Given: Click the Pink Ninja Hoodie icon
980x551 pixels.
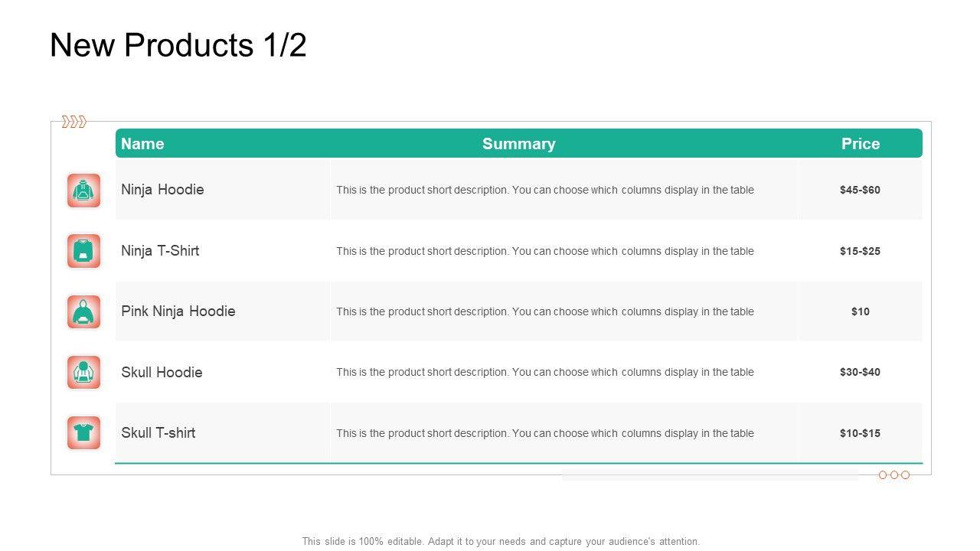Looking at the screenshot, I should (x=83, y=311).
